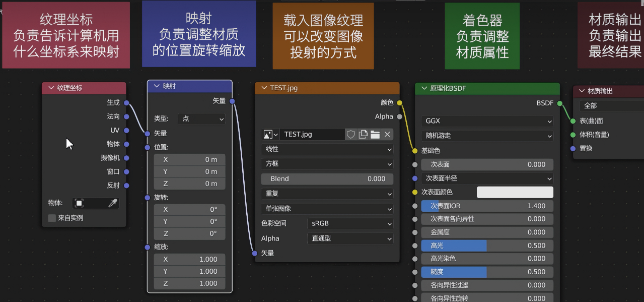
Task: Collapse the 原理化BSDF node
Action: coord(424,89)
